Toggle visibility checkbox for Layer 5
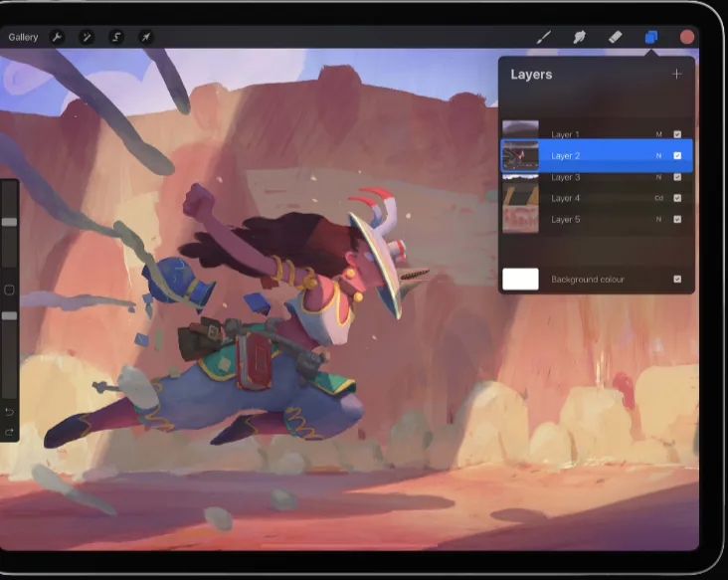 677,219
